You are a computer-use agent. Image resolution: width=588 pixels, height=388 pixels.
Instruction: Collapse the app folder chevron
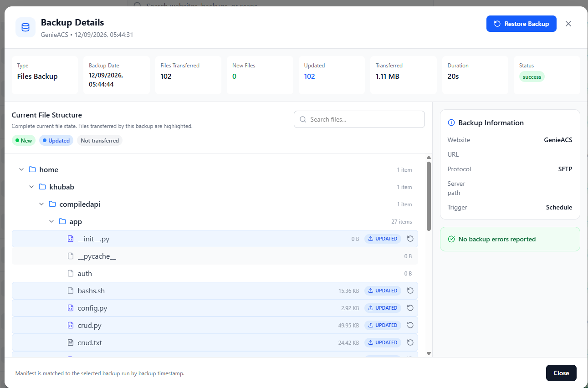(51, 221)
